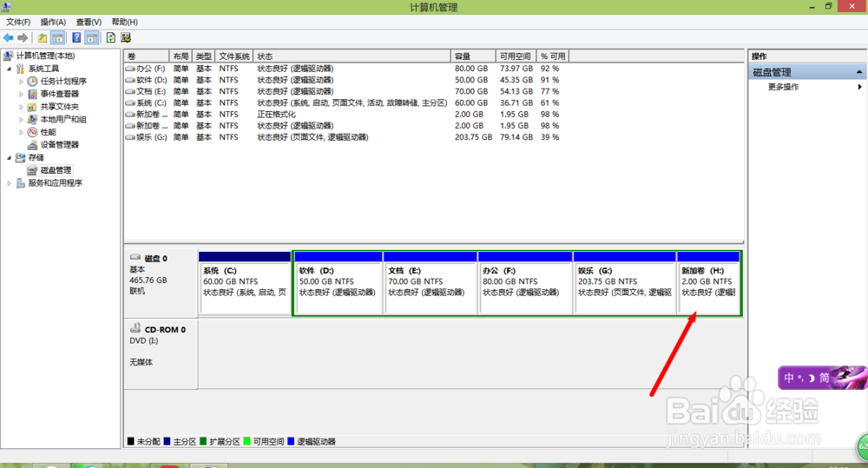Click the Settings checklist toolbar icon

(126, 37)
